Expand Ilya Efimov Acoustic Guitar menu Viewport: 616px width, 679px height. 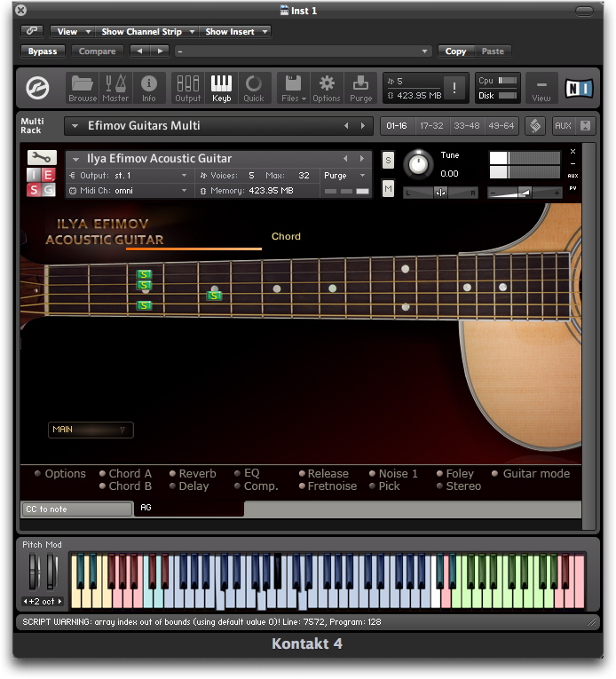tap(75, 159)
